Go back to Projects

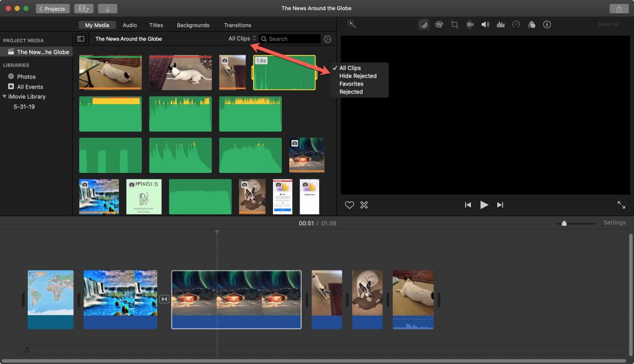tap(53, 8)
